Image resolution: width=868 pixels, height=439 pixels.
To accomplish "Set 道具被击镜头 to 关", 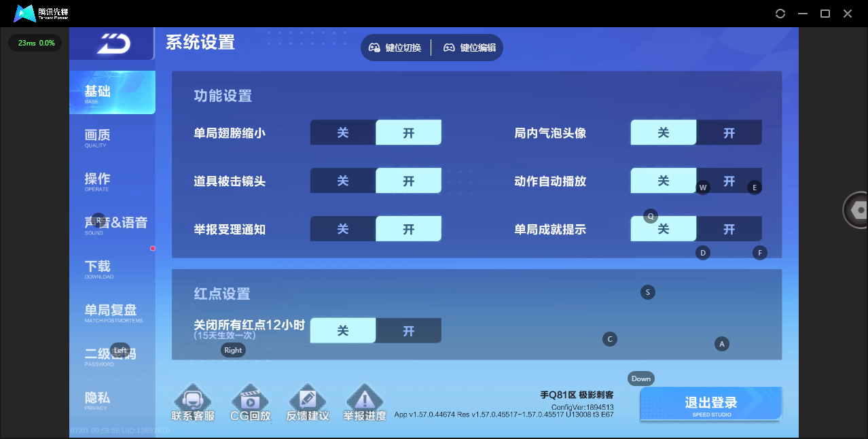I will (343, 181).
